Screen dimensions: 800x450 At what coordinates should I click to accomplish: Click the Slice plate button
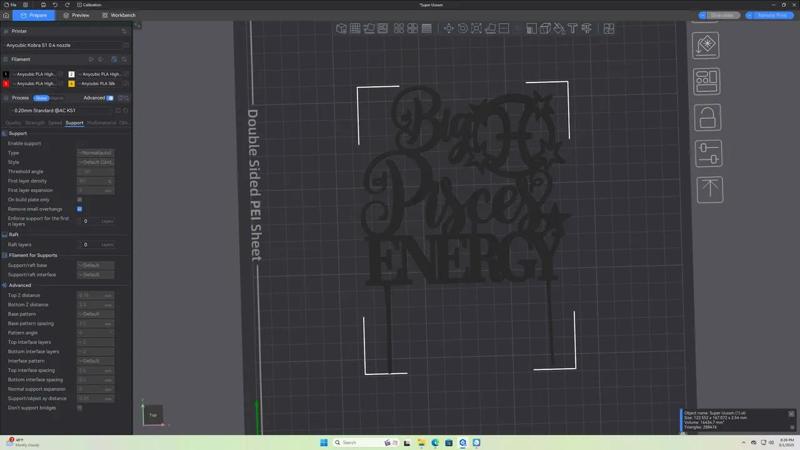(719, 15)
